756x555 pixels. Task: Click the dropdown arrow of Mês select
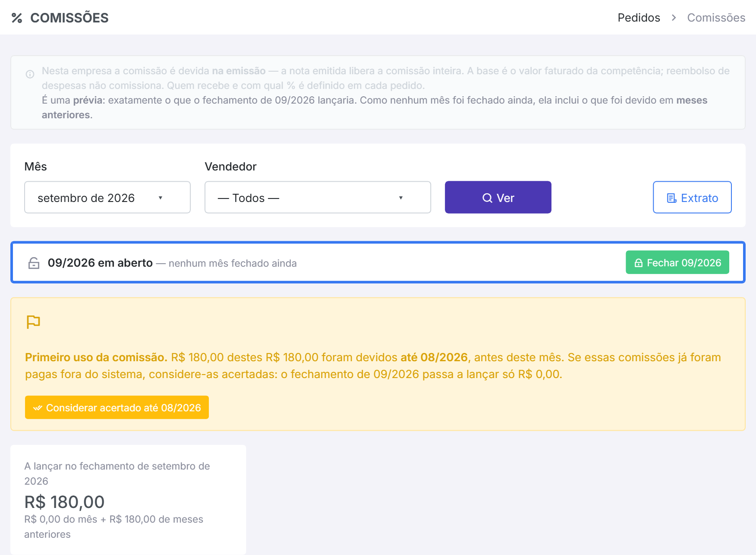click(x=161, y=198)
